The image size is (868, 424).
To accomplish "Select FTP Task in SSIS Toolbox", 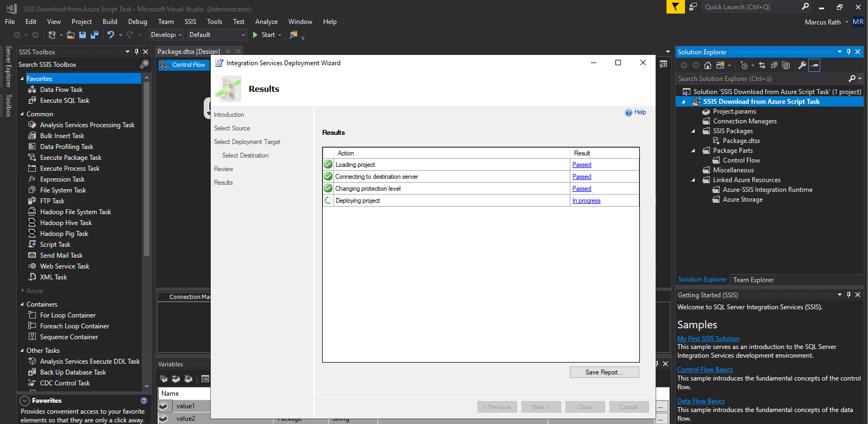I will [52, 201].
